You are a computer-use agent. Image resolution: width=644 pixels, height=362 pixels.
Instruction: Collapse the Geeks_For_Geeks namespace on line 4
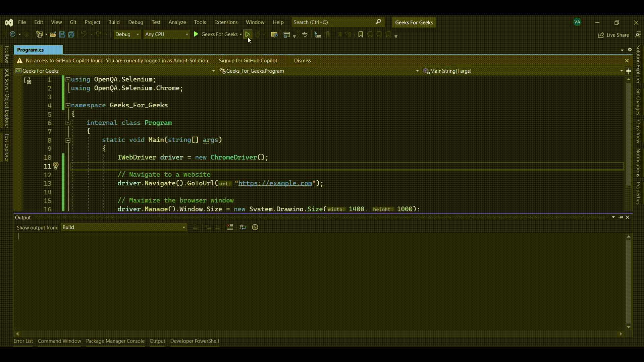coord(68,105)
